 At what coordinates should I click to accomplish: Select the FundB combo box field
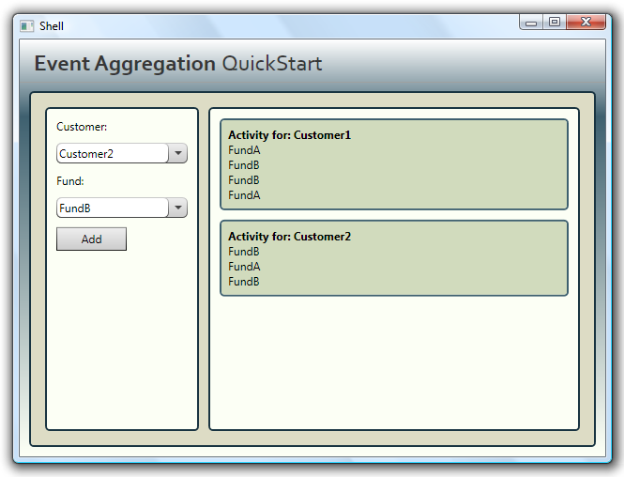coord(122,208)
